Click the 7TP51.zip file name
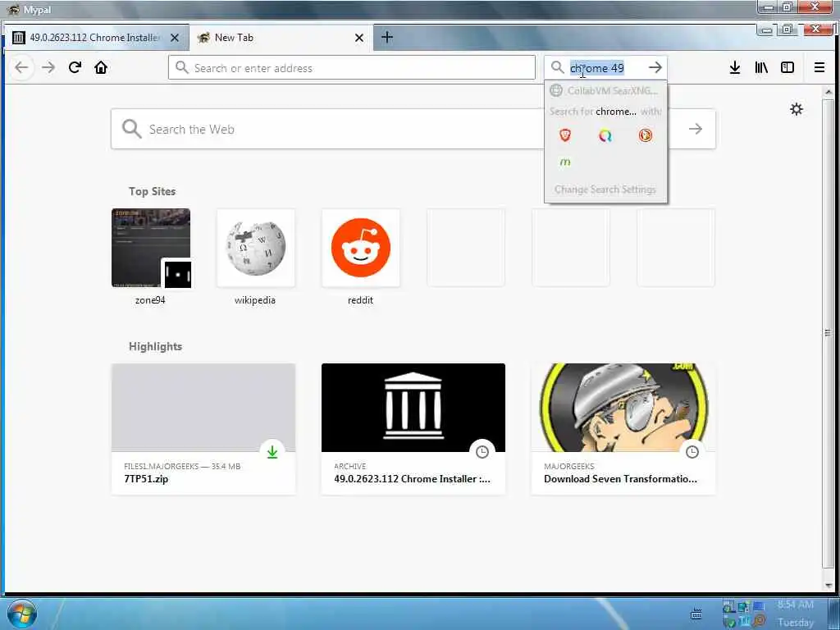 [x=146, y=479]
